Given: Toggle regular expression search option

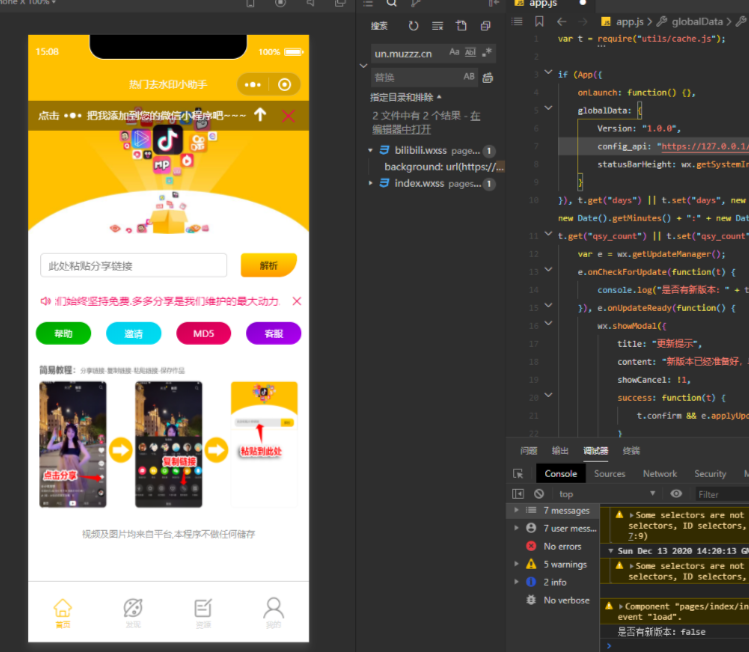Looking at the screenshot, I should 487,53.
